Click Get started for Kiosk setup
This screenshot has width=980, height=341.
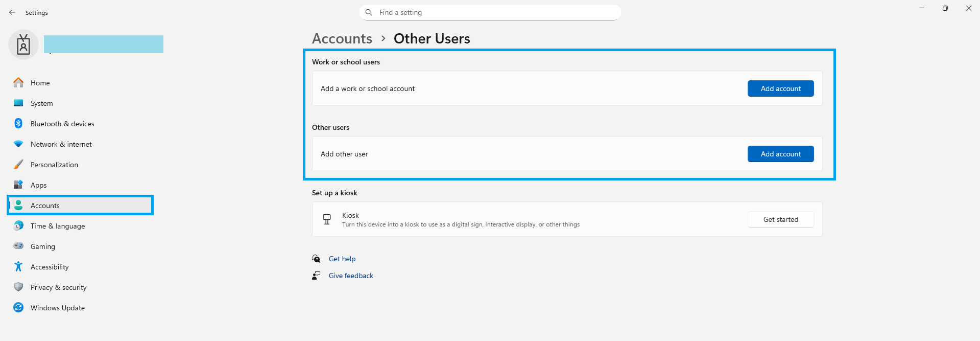[x=780, y=219]
